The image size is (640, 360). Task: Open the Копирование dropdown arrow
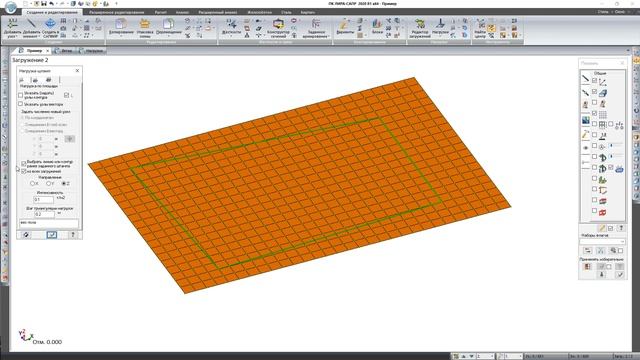pos(121,36)
